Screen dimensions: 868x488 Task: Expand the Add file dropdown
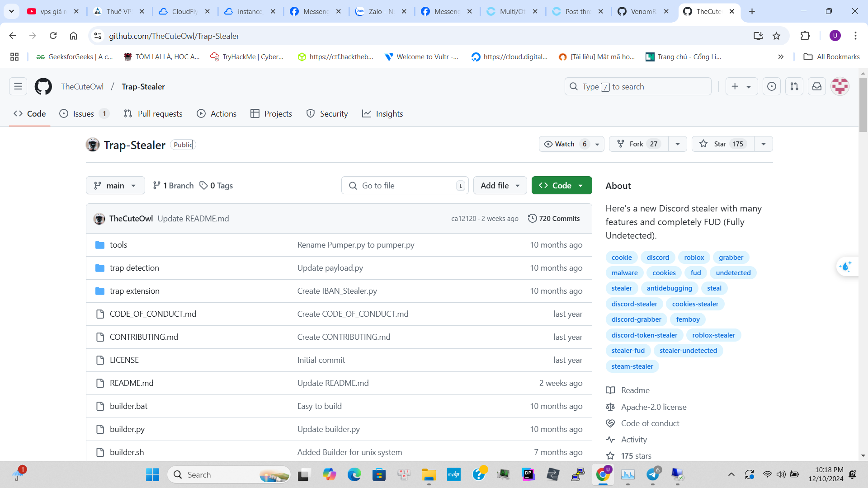click(x=500, y=185)
